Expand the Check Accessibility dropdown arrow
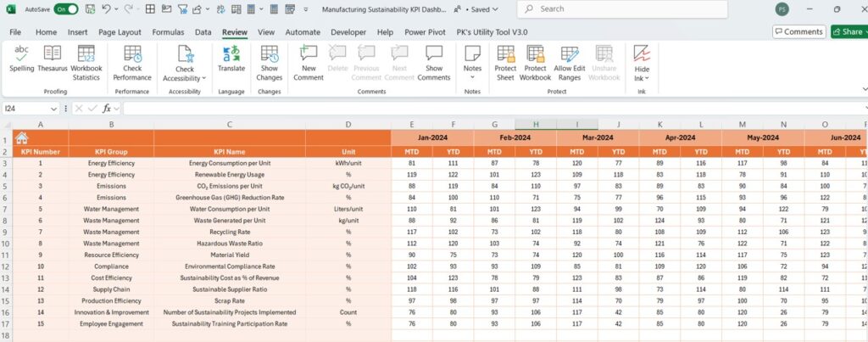This screenshot has height=342, width=868. coord(203,79)
